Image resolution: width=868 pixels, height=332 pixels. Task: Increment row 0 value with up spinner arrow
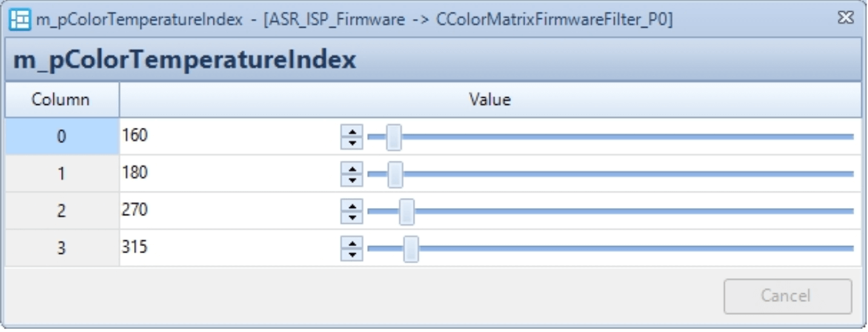(352, 133)
